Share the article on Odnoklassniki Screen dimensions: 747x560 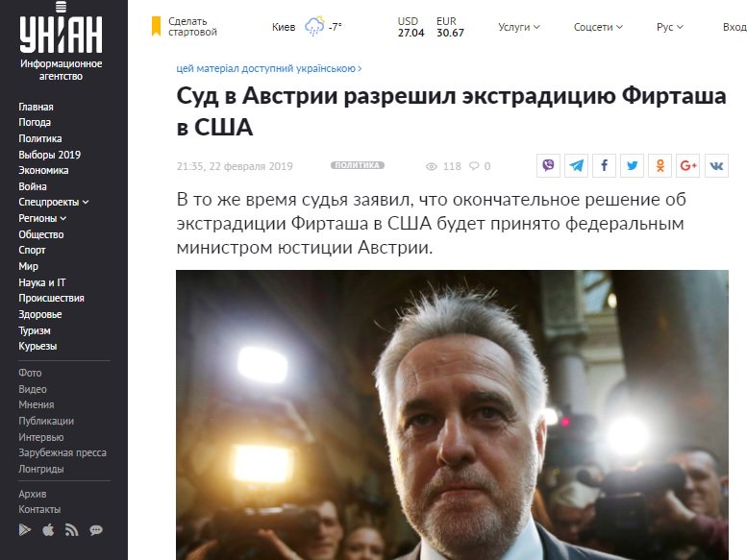660,165
